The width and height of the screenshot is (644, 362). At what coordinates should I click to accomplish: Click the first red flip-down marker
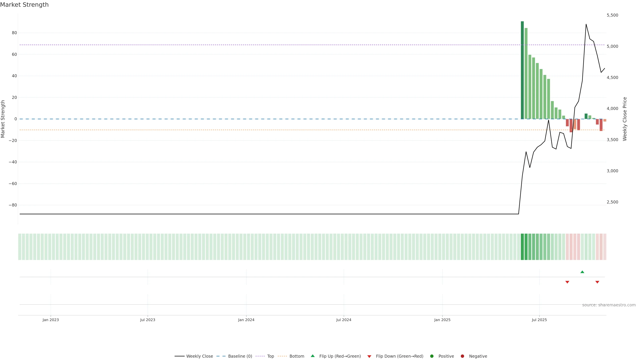pyautogui.click(x=567, y=282)
